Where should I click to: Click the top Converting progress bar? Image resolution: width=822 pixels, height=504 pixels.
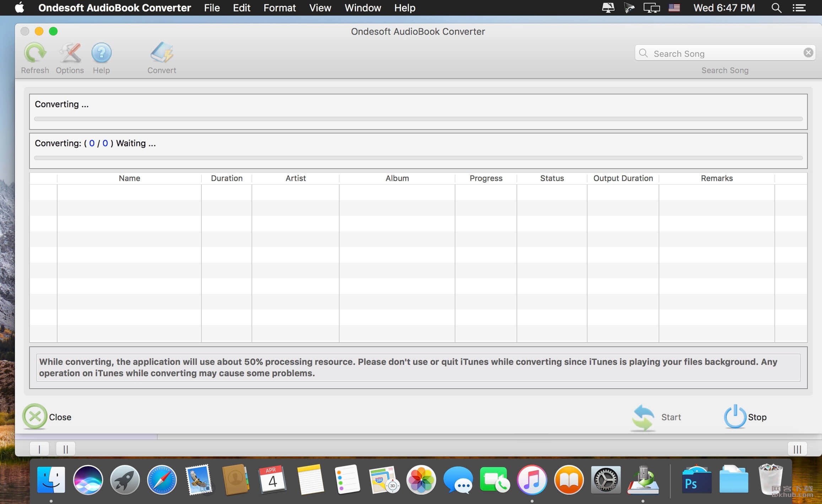point(418,119)
